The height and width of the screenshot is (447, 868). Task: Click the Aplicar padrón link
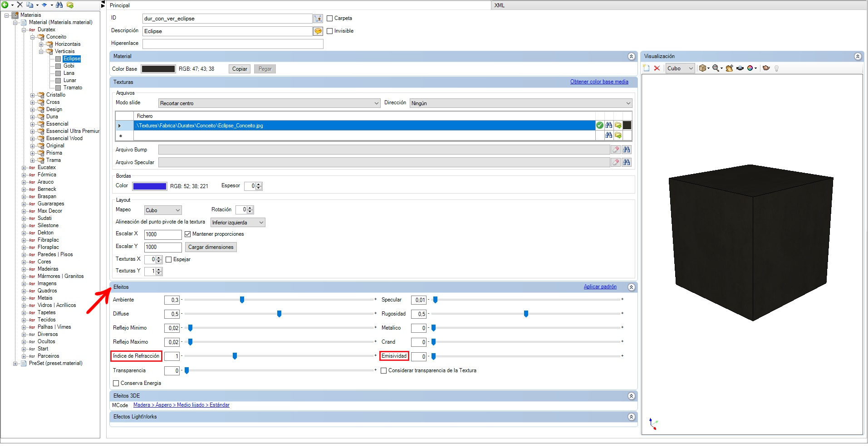(x=600, y=287)
